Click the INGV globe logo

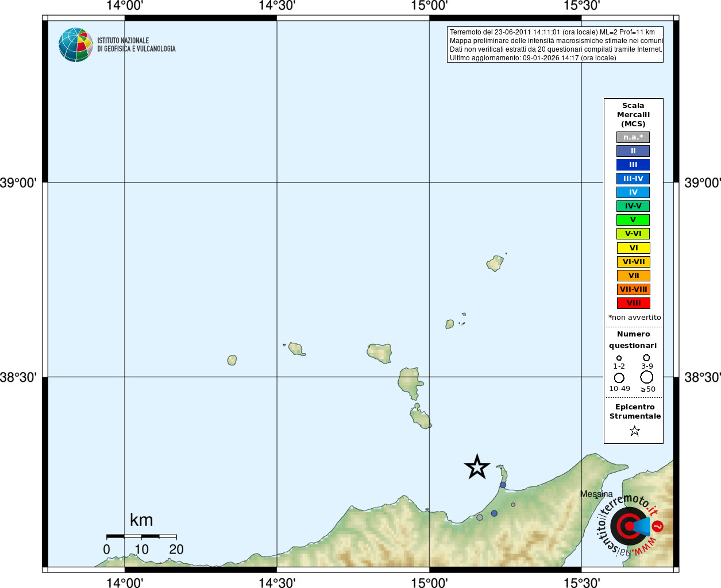[x=75, y=45]
